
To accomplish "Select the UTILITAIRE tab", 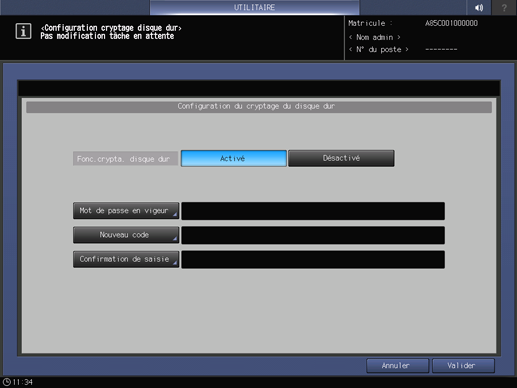I will (x=254, y=7).
